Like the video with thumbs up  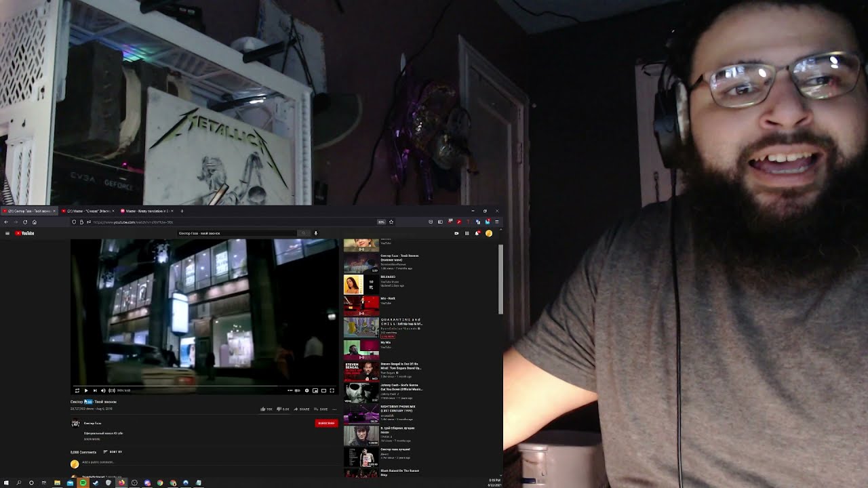pos(266,409)
